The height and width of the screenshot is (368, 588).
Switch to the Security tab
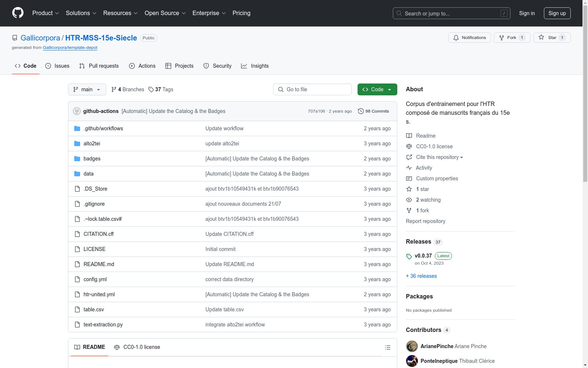(x=218, y=66)
